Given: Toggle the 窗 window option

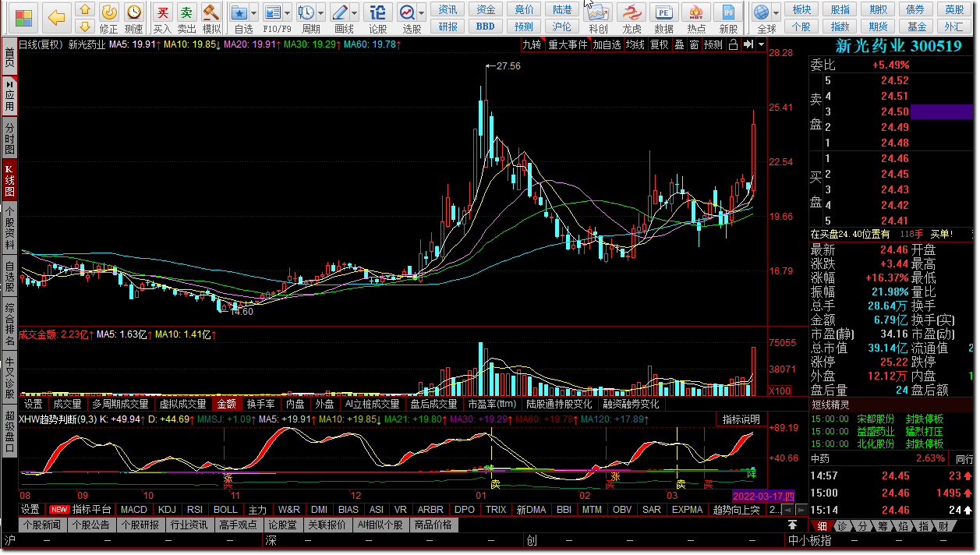Looking at the screenshot, I should coord(694,44).
